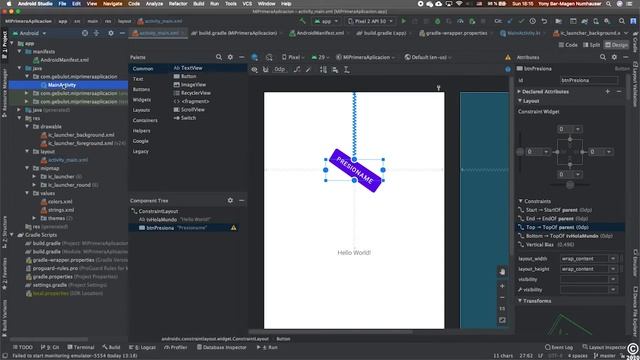This screenshot has height=360, width=640.
Task: Open API 29 version dropdown
Action: point(320,58)
